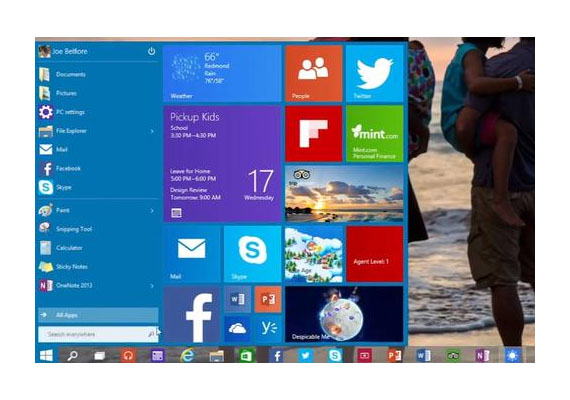Expand the OneNote 2013 jump list arrow
Image resolution: width=570 pixels, height=400 pixels.
pos(152,286)
